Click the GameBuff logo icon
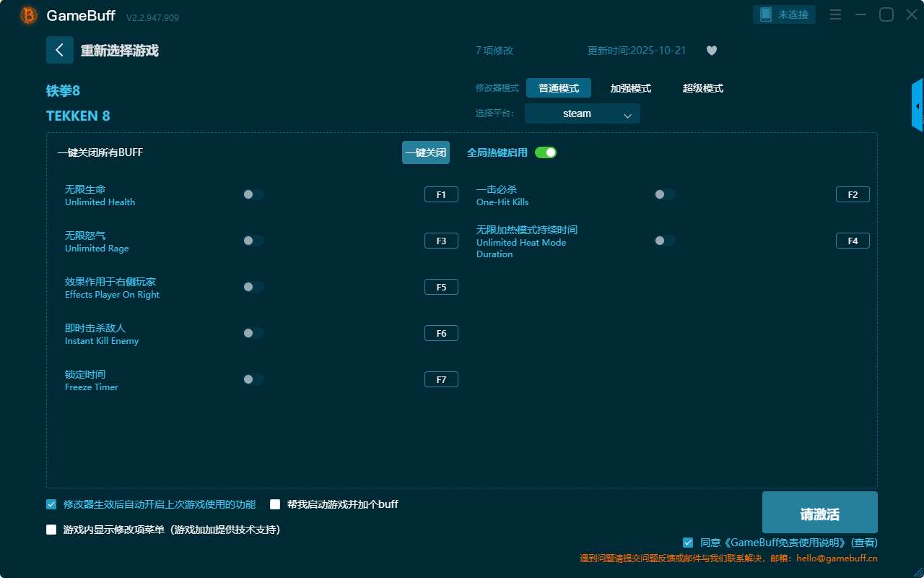This screenshot has width=924, height=578. pyautogui.click(x=29, y=15)
